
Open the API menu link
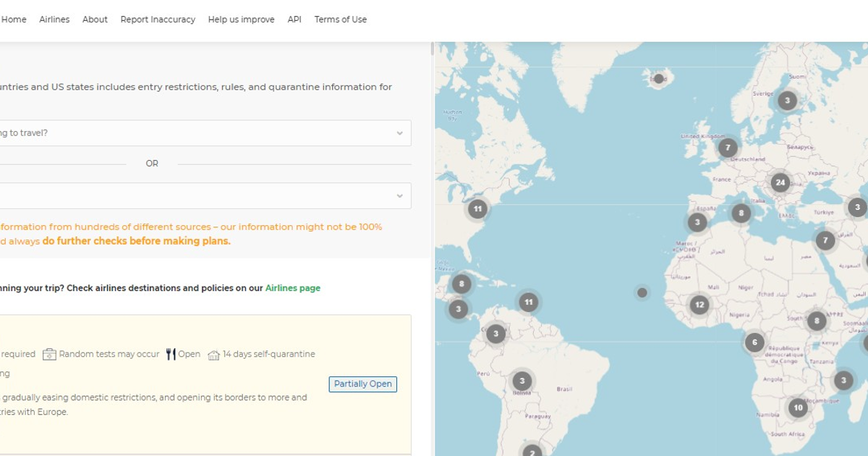[x=294, y=20]
